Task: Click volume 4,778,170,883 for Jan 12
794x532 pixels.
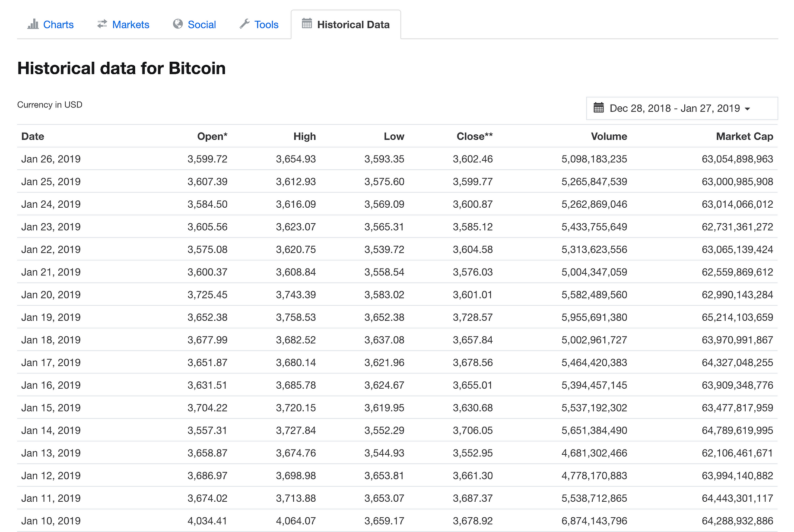Action: pyautogui.click(x=594, y=476)
